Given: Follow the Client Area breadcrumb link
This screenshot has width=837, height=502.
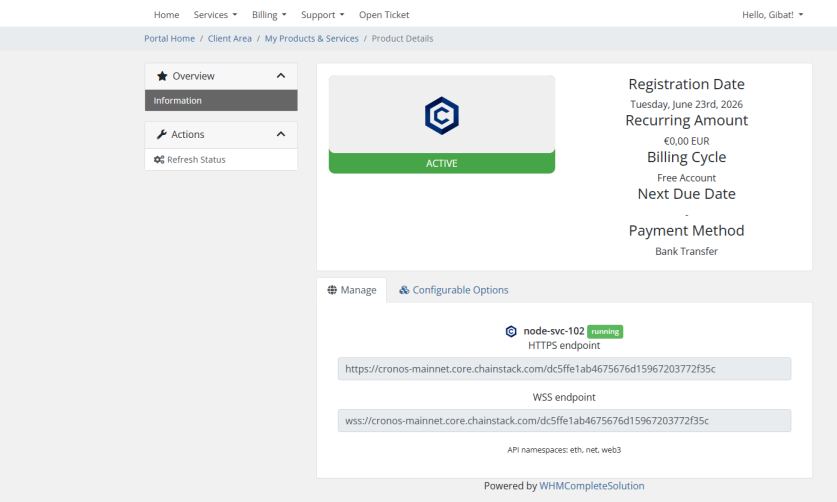Looking at the screenshot, I should coord(230,38).
